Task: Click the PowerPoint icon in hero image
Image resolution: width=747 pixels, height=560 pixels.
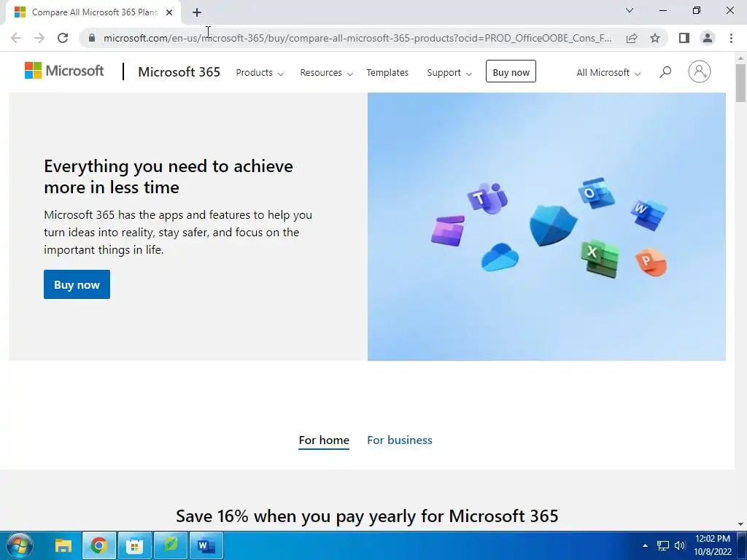Action: (651, 262)
